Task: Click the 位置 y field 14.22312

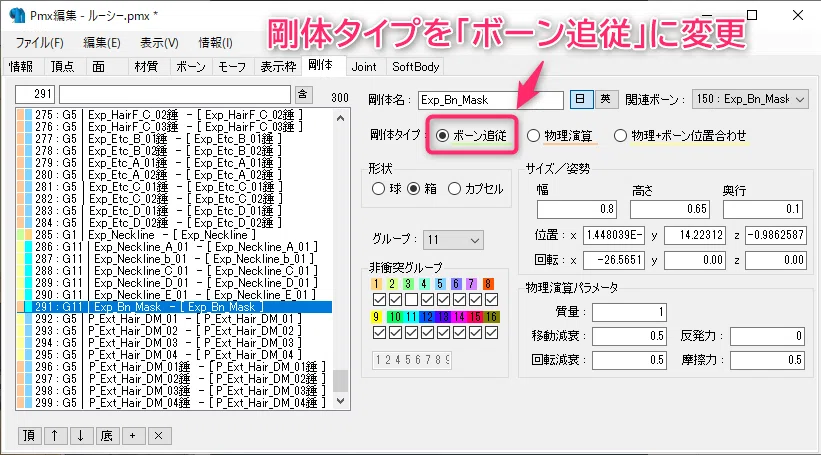Action: (695, 235)
